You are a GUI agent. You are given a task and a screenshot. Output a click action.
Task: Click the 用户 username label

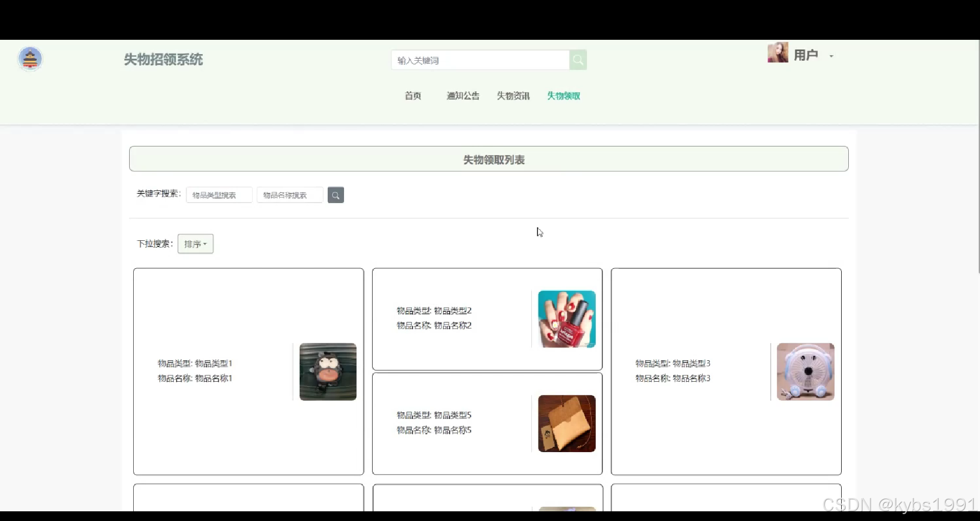(x=806, y=55)
